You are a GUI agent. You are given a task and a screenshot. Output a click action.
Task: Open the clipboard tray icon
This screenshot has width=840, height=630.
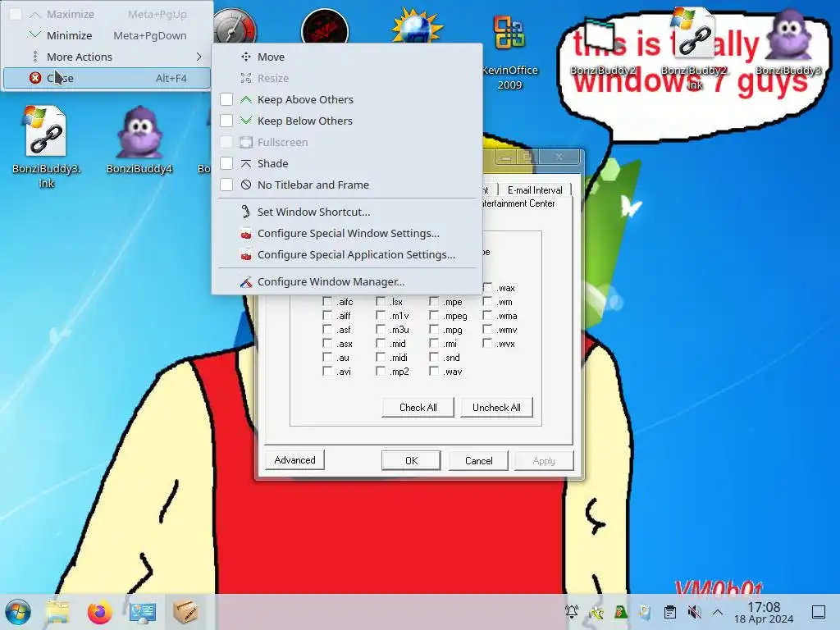pyautogui.click(x=669, y=612)
